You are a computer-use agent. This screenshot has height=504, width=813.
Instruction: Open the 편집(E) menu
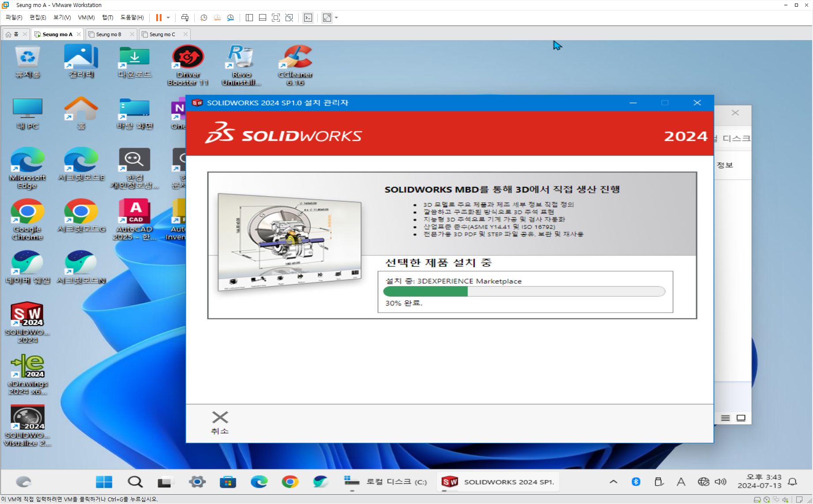pyautogui.click(x=38, y=18)
